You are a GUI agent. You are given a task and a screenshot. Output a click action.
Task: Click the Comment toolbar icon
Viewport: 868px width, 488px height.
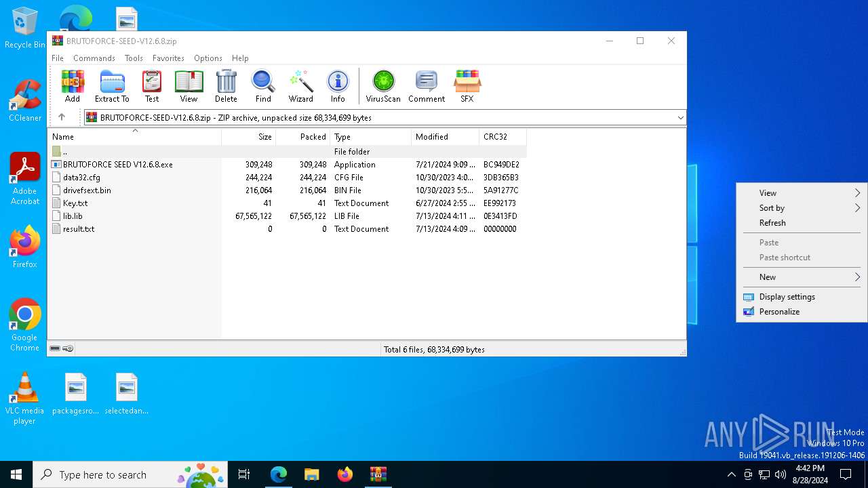click(x=427, y=86)
